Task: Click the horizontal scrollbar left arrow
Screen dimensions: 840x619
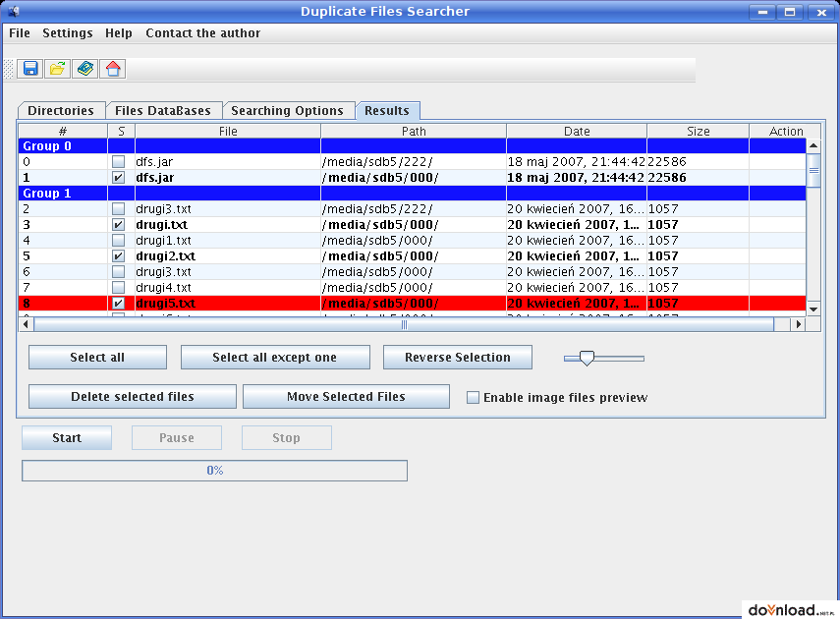Action: pos(27,324)
